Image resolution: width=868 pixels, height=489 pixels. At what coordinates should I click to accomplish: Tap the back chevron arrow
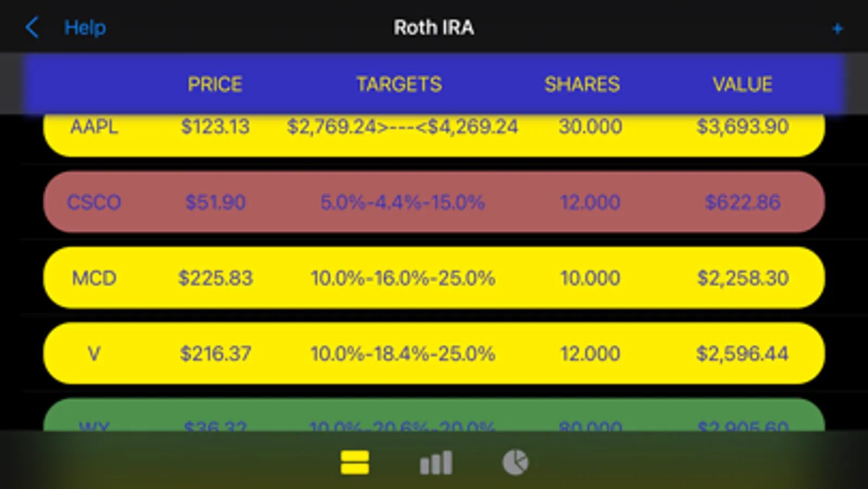coord(32,27)
